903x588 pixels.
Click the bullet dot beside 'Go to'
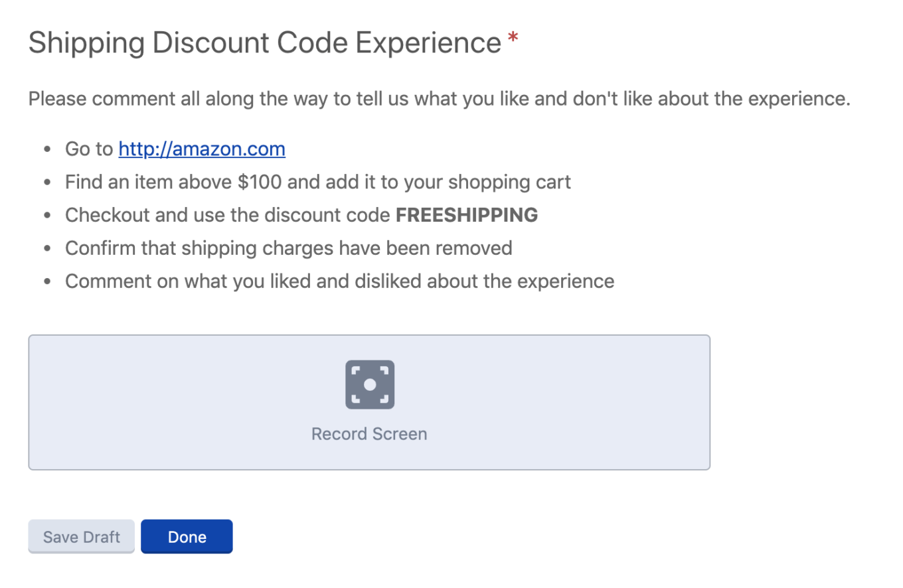click(47, 149)
